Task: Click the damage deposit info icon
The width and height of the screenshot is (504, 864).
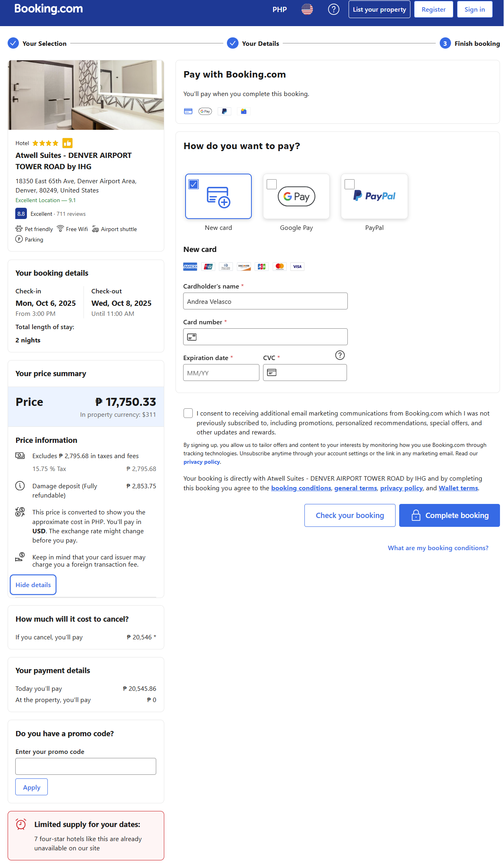Action: [20, 486]
